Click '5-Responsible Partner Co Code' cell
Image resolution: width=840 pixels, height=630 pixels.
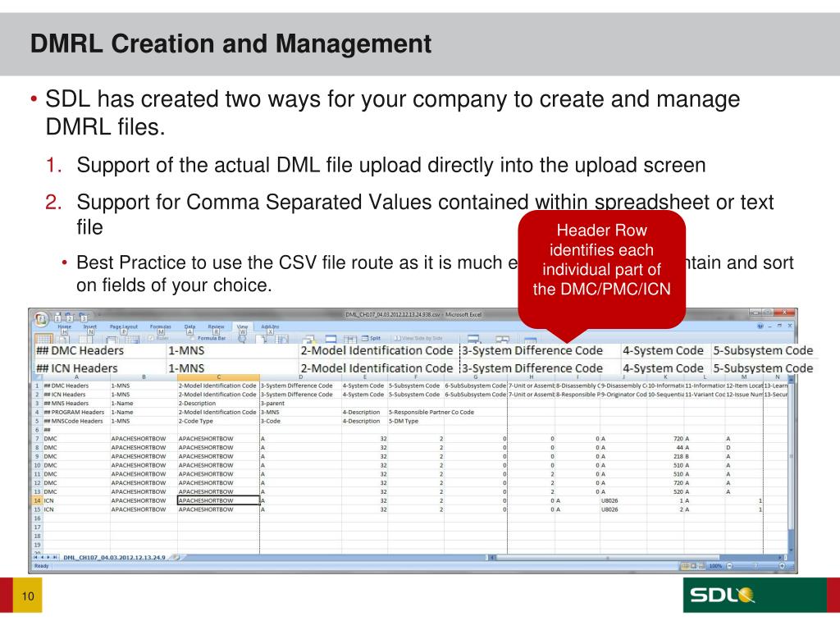tap(431, 413)
